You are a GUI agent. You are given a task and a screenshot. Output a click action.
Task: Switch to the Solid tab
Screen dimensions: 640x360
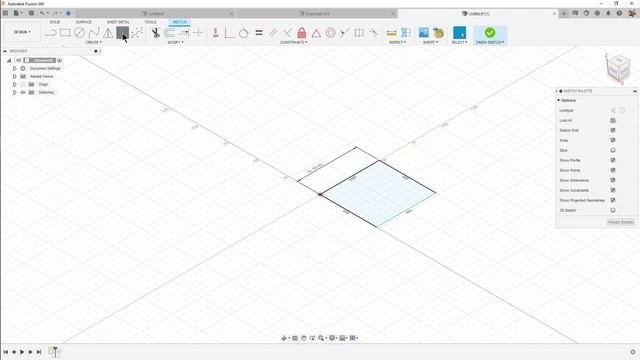55,22
